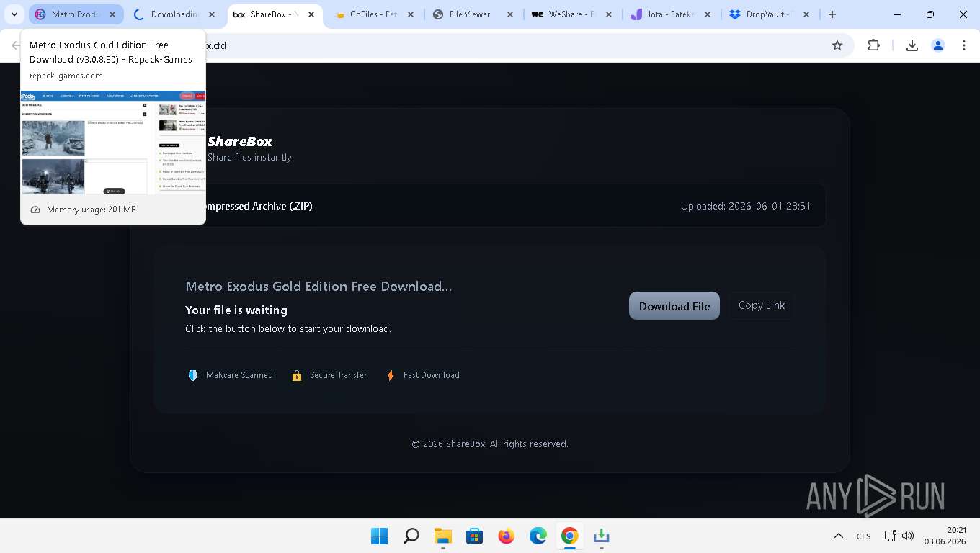Switch to the Downloading tab
Viewport: 980px width, 553px height.
(174, 14)
